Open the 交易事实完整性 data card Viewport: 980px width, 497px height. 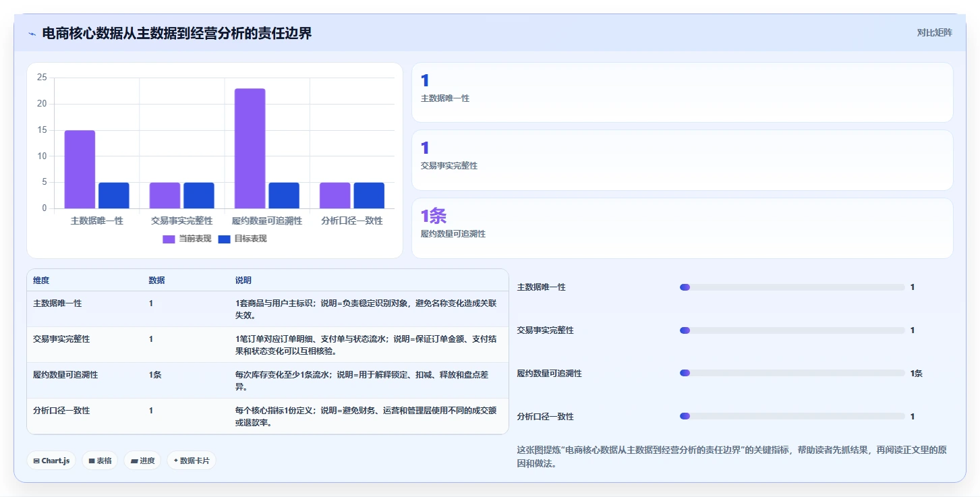point(683,160)
